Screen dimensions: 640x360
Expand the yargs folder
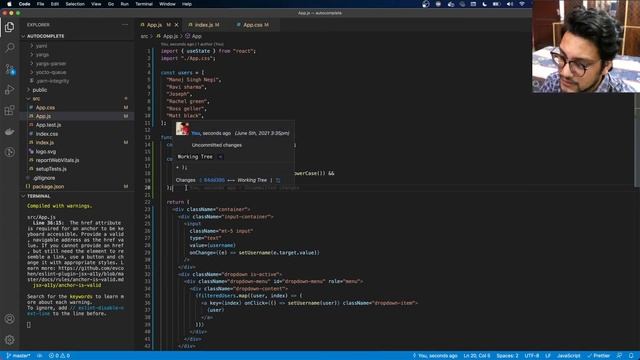[x=42, y=55]
